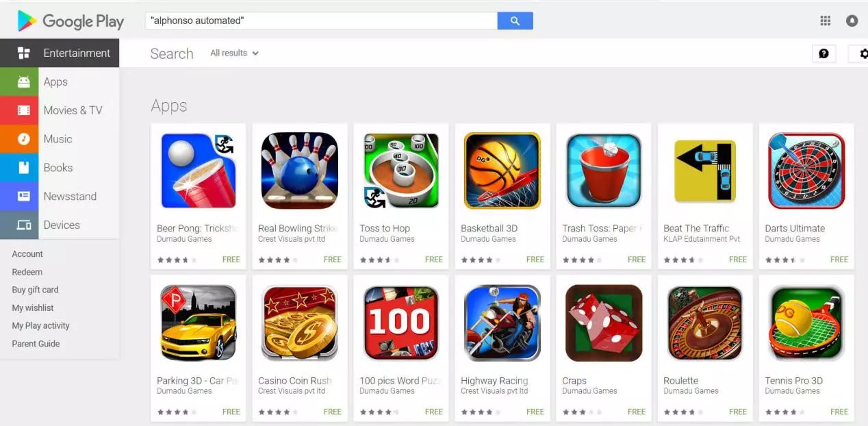Go to Books section

(x=60, y=168)
